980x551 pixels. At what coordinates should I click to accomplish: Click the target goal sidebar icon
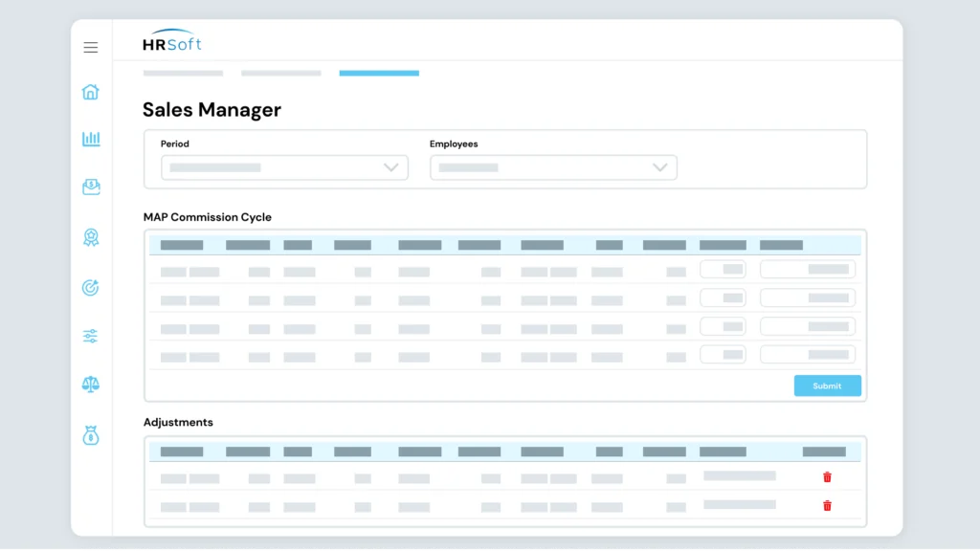91,287
